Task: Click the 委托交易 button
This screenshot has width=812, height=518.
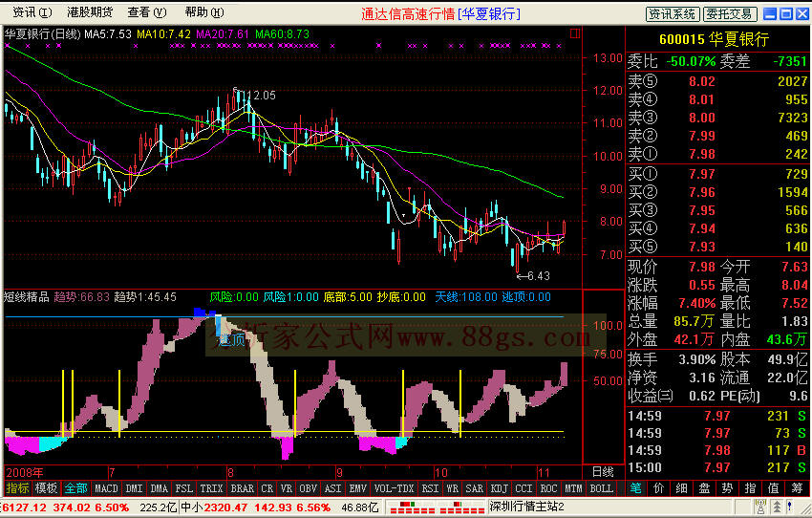Action: tap(730, 14)
